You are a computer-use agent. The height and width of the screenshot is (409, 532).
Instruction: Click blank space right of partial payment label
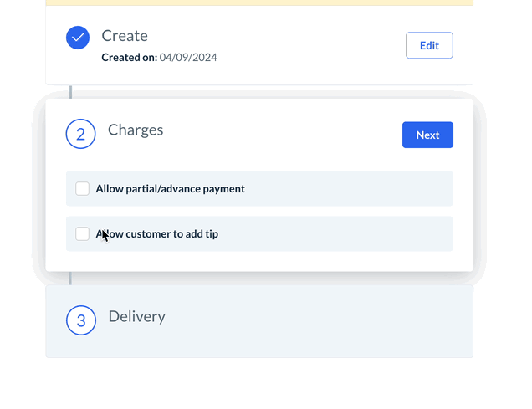click(351, 189)
